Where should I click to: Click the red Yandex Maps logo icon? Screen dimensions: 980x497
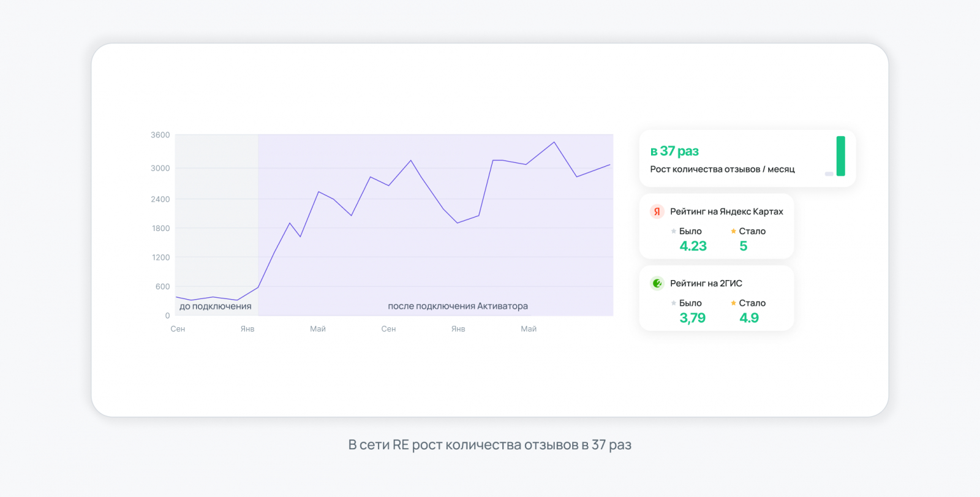point(657,211)
